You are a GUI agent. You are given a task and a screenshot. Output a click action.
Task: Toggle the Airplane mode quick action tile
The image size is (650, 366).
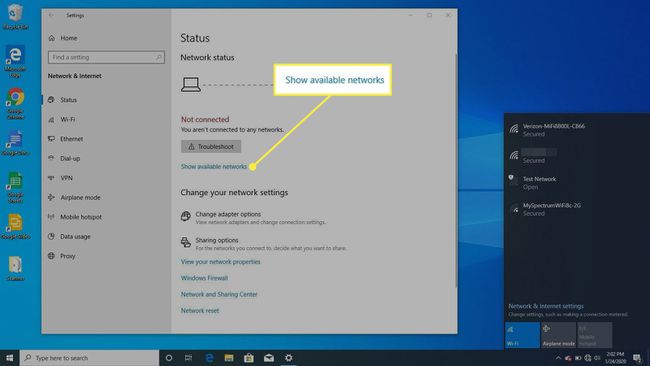558,335
